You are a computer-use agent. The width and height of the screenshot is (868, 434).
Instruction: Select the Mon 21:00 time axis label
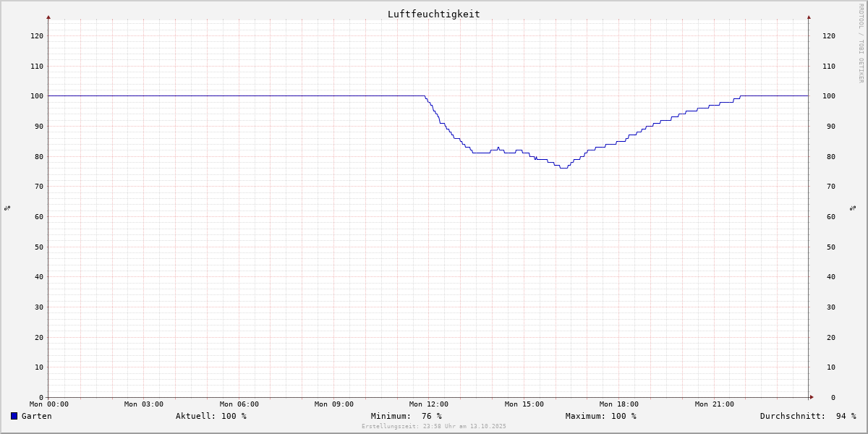[x=714, y=404]
